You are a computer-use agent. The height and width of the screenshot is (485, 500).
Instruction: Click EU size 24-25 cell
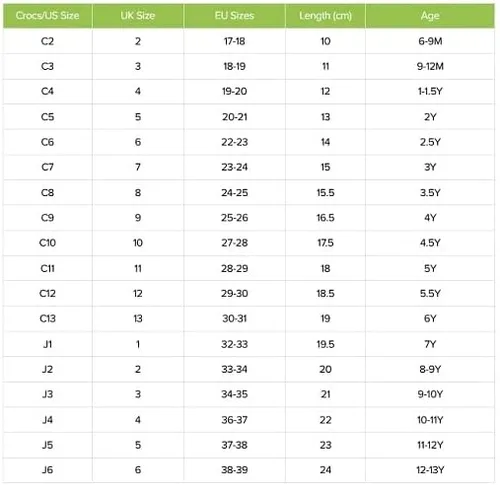(234, 193)
